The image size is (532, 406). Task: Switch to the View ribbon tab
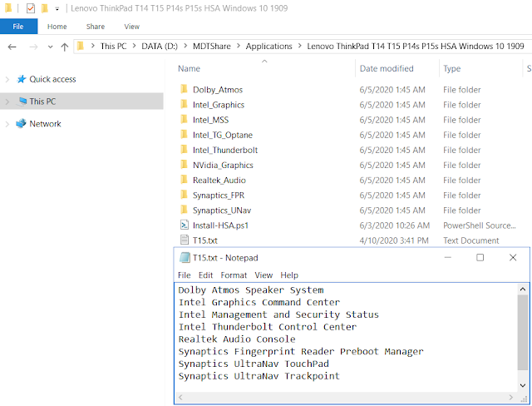pos(131,27)
